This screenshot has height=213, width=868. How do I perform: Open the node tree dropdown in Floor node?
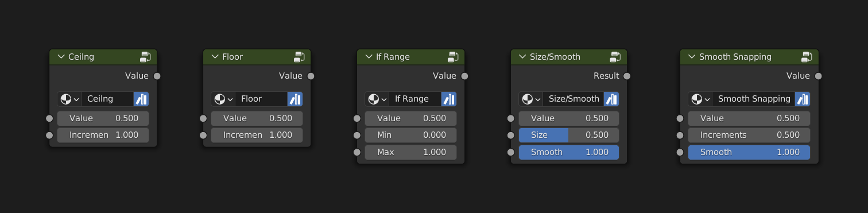(x=223, y=99)
